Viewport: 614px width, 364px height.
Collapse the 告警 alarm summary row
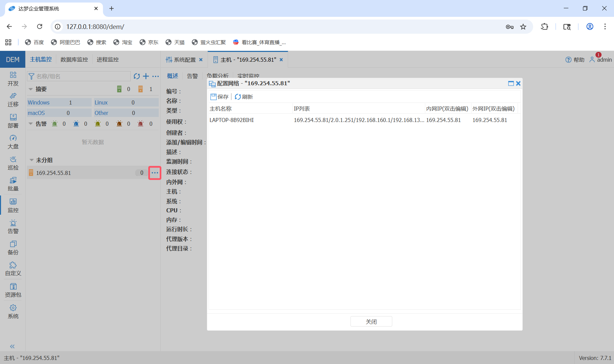point(31,124)
